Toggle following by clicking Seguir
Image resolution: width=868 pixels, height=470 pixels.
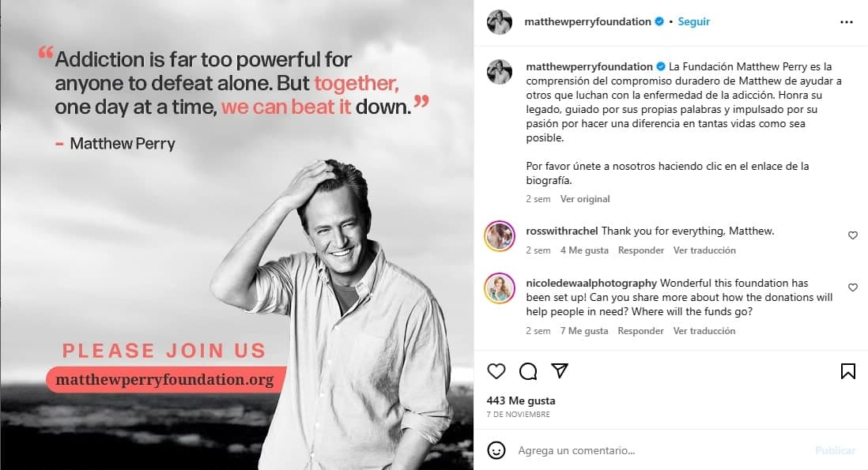(693, 21)
